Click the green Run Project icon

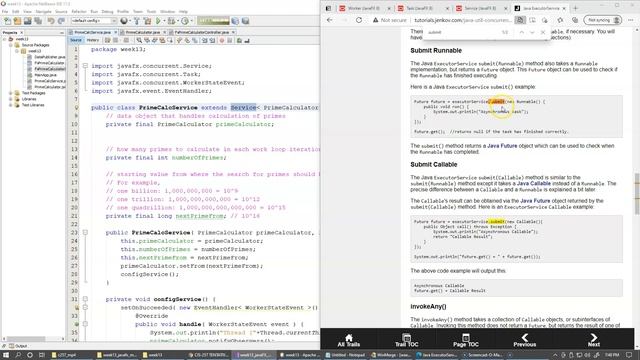point(158,21)
